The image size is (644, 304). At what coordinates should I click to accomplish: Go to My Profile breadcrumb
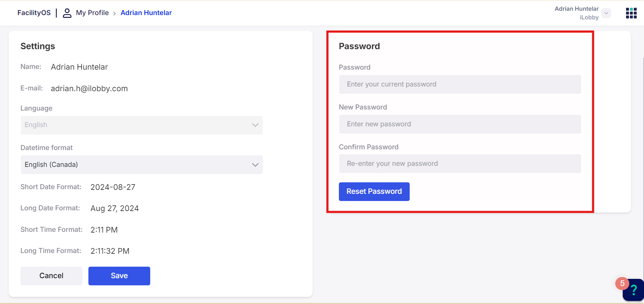tap(92, 13)
